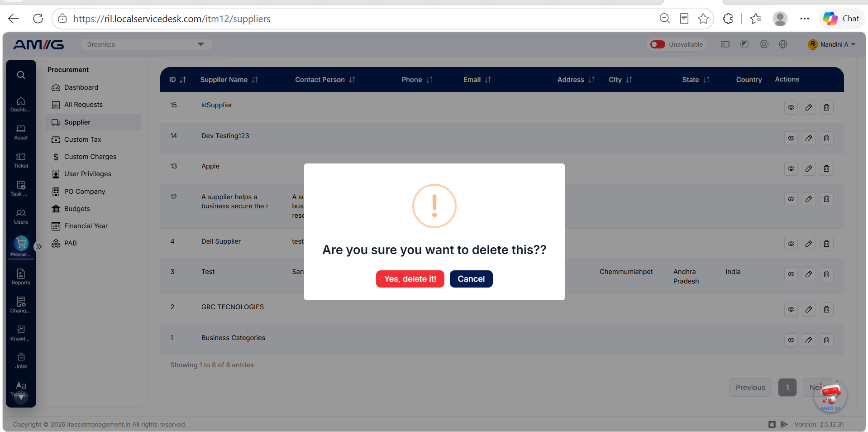This screenshot has width=868, height=432.
Task: Open Nandini A user menu
Action: (832, 44)
